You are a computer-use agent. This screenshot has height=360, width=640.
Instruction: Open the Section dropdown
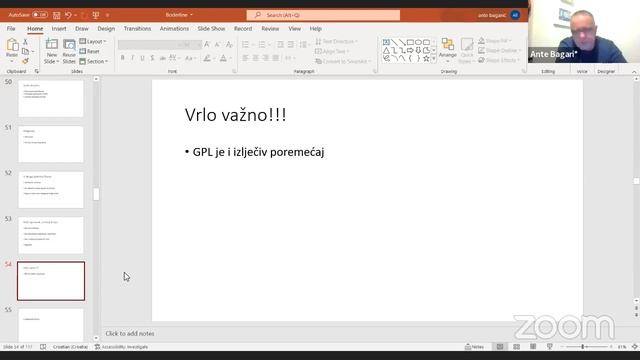click(x=94, y=61)
